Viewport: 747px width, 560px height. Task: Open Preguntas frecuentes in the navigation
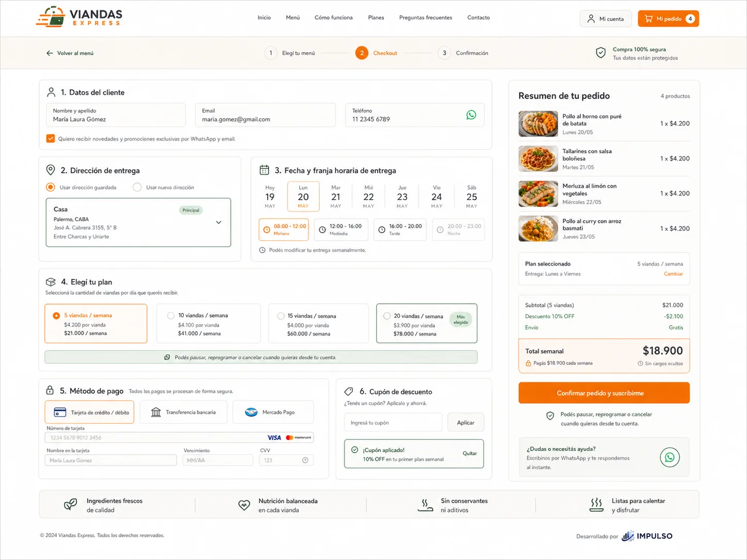click(x=426, y=18)
